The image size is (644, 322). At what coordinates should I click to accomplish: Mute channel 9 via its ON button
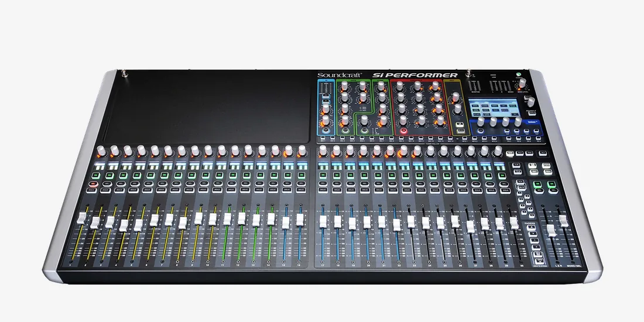tap(205, 176)
